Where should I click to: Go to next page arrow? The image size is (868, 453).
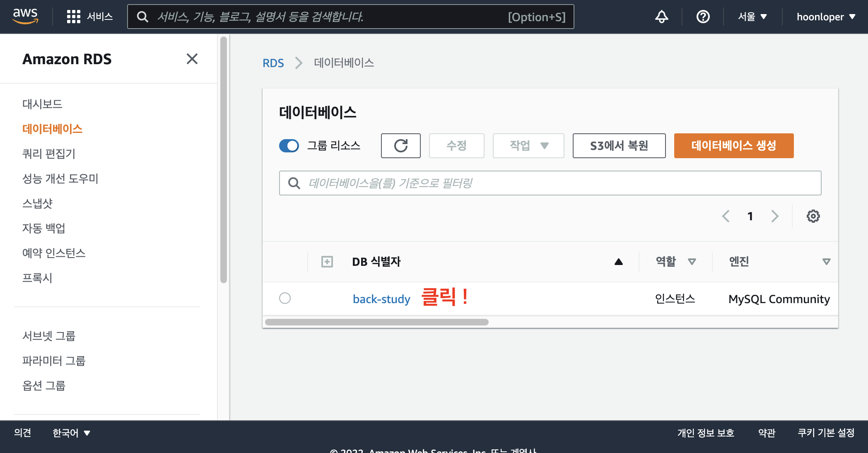(x=775, y=216)
